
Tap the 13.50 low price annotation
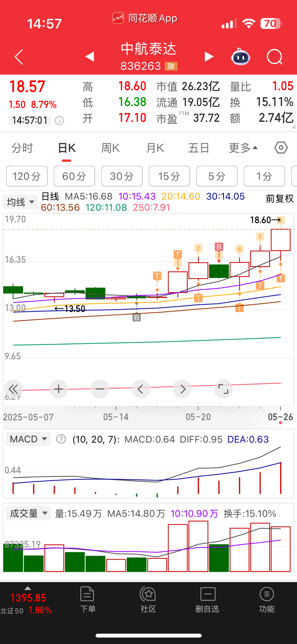(70, 309)
